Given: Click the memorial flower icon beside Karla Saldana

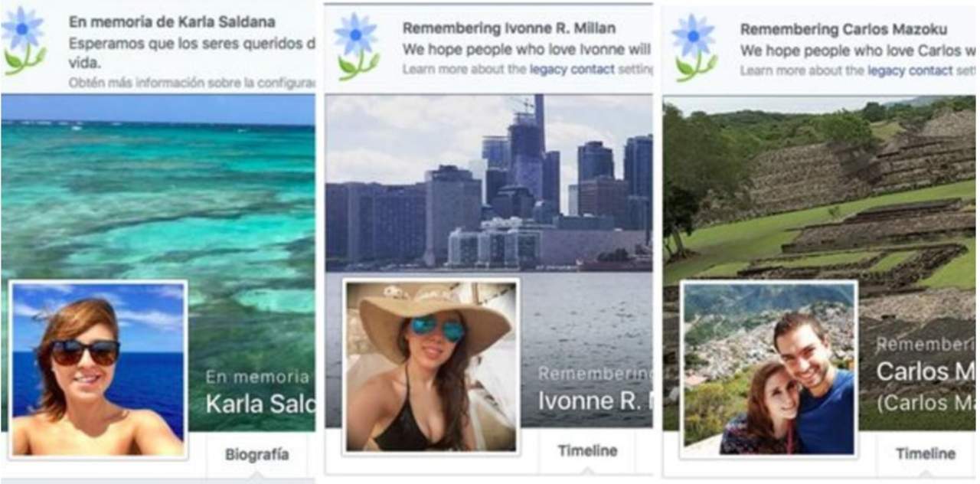Looking at the screenshot, I should (23, 41).
